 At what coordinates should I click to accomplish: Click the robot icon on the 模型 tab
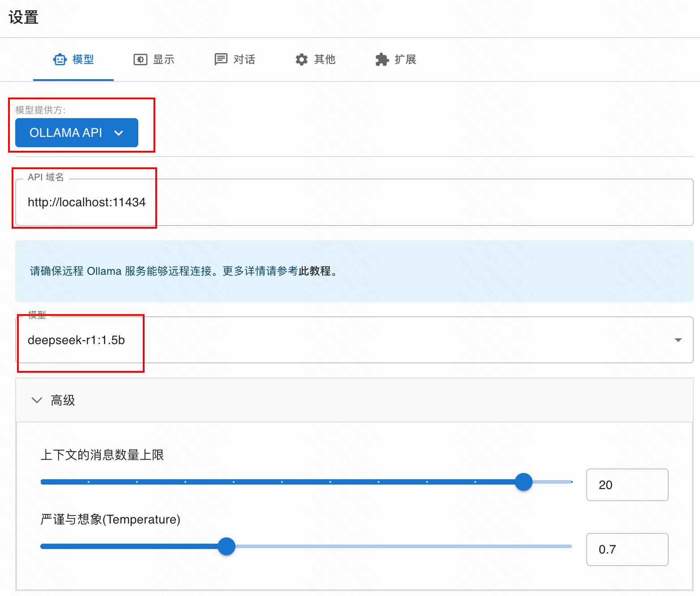(60, 60)
